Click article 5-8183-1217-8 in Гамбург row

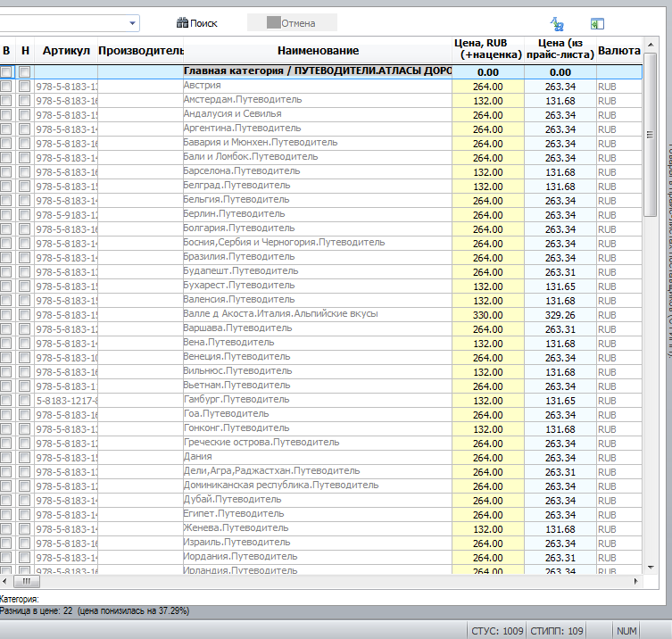66,401
